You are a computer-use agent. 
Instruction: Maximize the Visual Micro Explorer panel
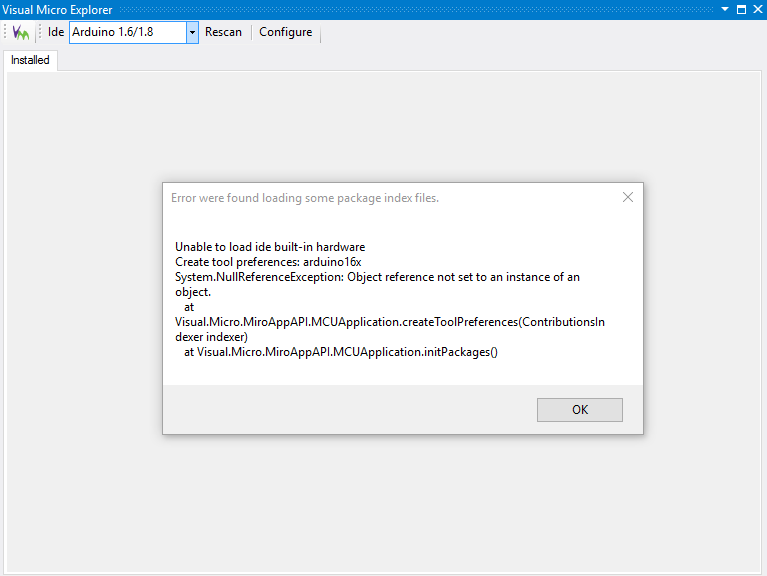click(742, 9)
